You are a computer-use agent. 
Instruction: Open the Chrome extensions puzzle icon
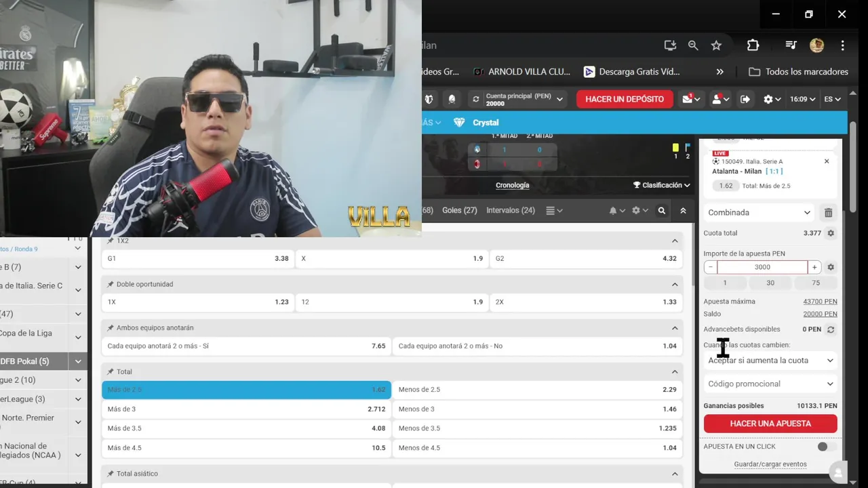[x=753, y=45]
